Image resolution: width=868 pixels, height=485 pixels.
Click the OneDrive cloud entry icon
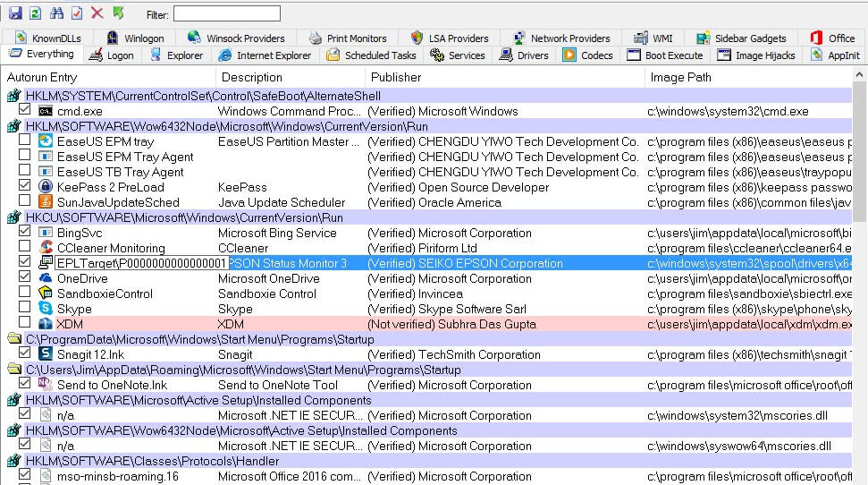[46, 277]
